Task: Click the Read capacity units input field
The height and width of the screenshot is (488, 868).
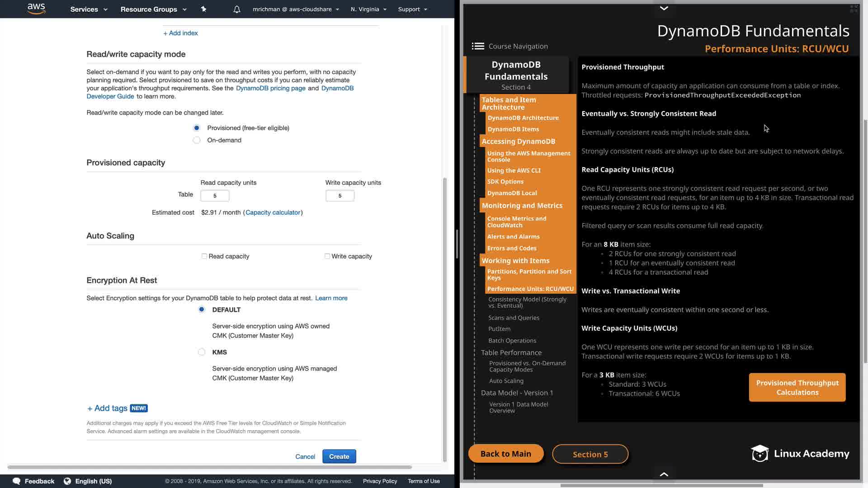Action: coord(215,196)
